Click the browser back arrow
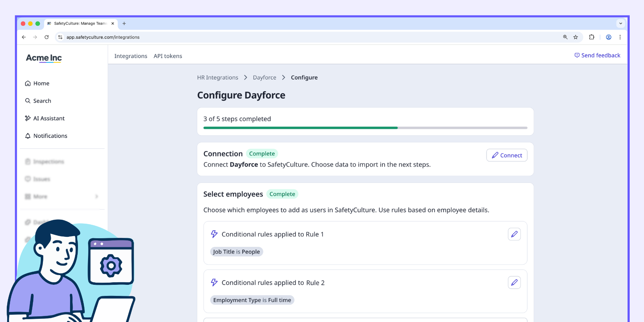 (24, 37)
